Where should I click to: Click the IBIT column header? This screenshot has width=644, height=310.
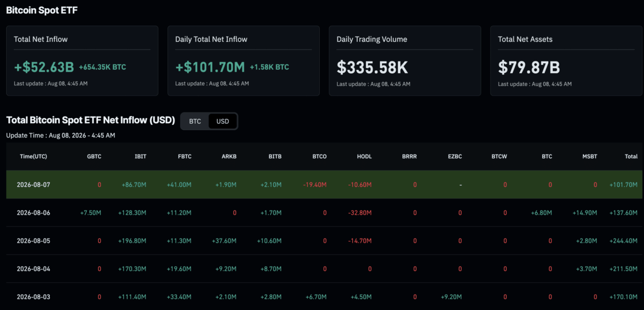(139, 156)
